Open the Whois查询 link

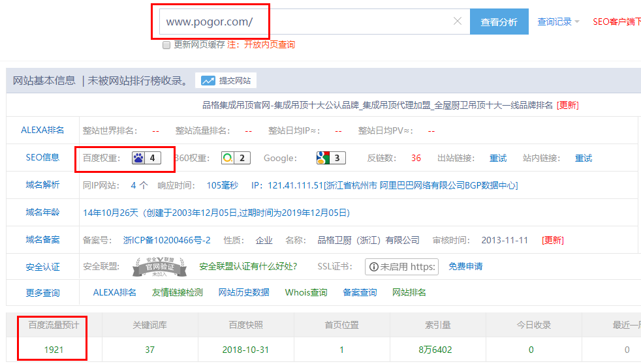pos(306,292)
